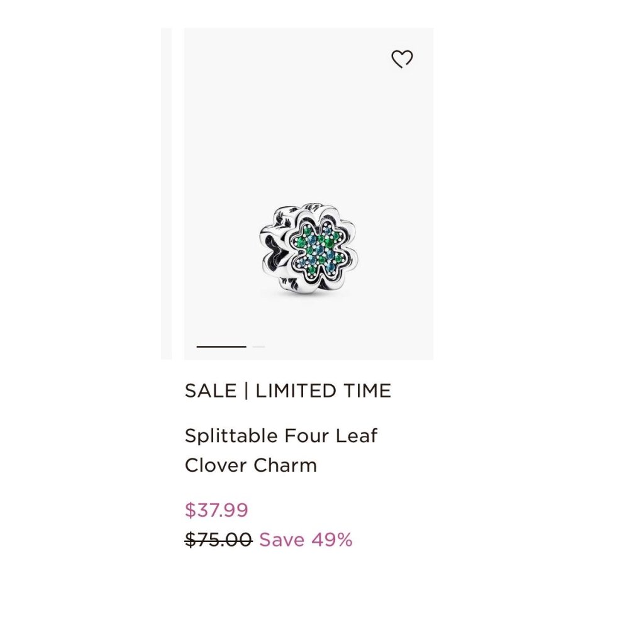This screenshot has width=644, height=644.
Task: Switch to the second product image indicator
Action: click(x=258, y=347)
